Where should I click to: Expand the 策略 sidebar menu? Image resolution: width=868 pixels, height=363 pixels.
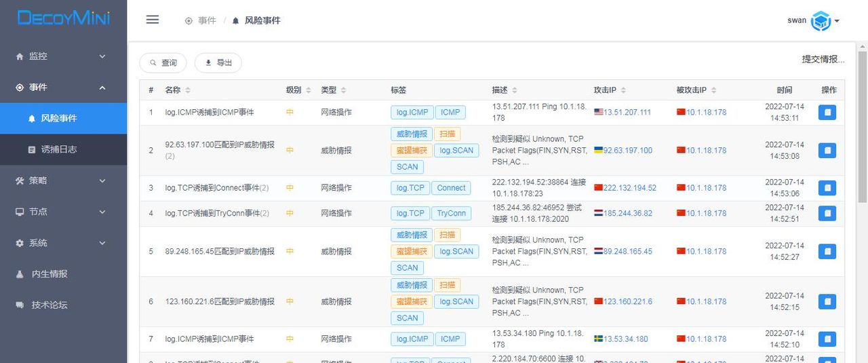pos(64,180)
